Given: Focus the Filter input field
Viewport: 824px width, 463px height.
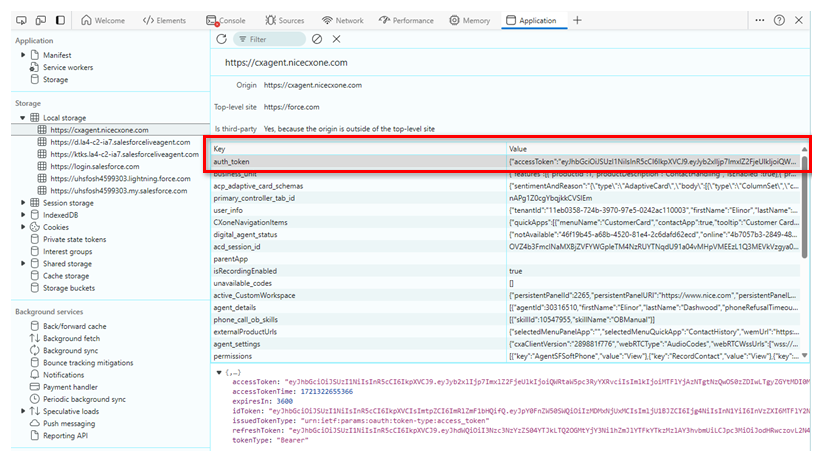Looking at the screenshot, I should click(270, 39).
